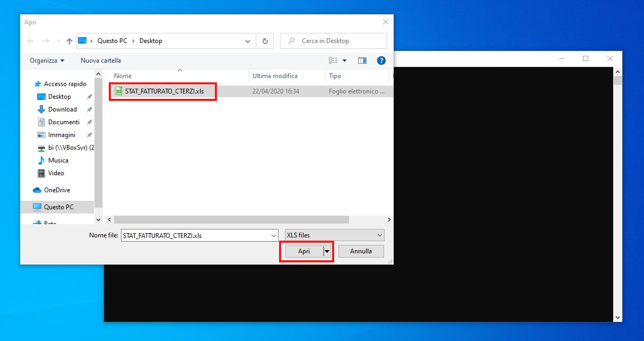The width and height of the screenshot is (644, 341).
Task: Click the Refresh icon beside address bar
Action: coord(265,41)
